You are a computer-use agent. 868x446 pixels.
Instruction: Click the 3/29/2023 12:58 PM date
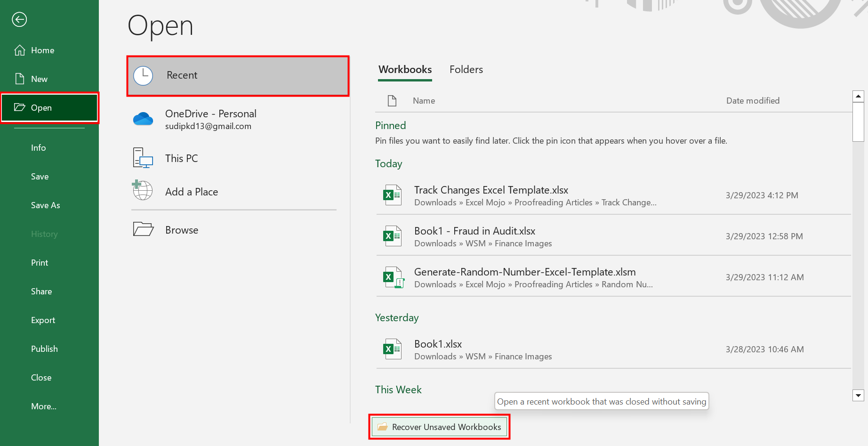(764, 236)
